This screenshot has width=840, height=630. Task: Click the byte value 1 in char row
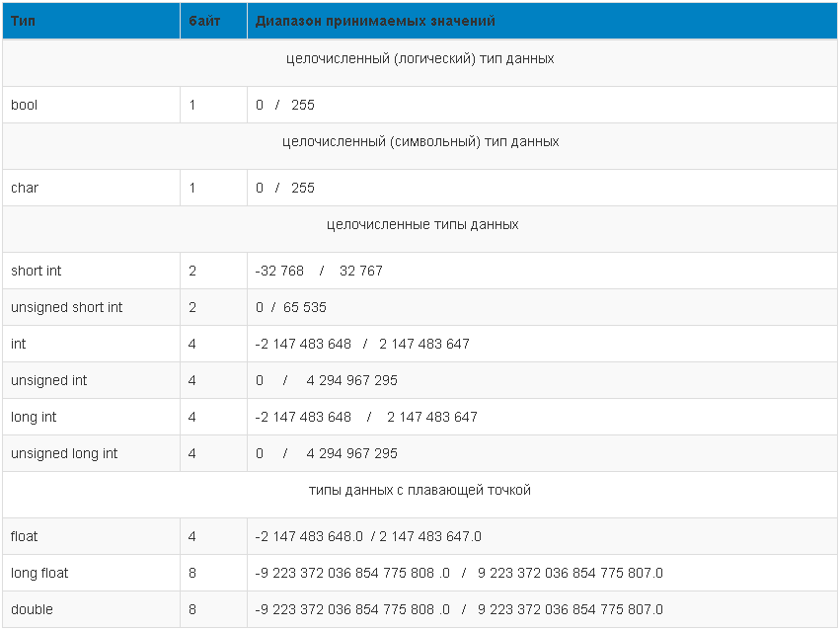(191, 188)
